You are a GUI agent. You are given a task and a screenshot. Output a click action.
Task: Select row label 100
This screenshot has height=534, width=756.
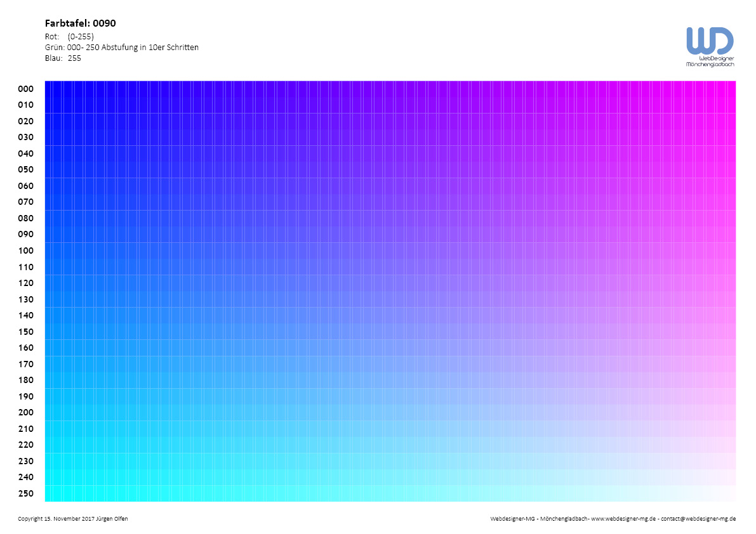tap(25, 251)
